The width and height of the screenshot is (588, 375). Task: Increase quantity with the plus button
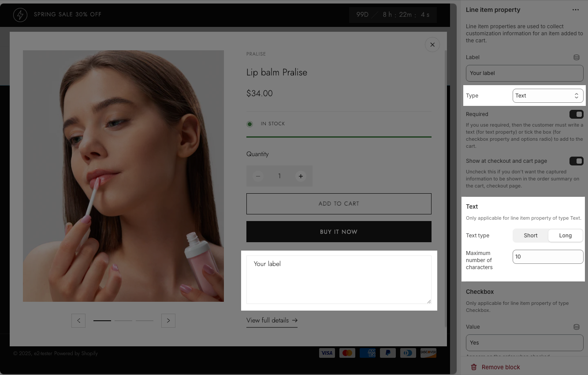tap(301, 176)
